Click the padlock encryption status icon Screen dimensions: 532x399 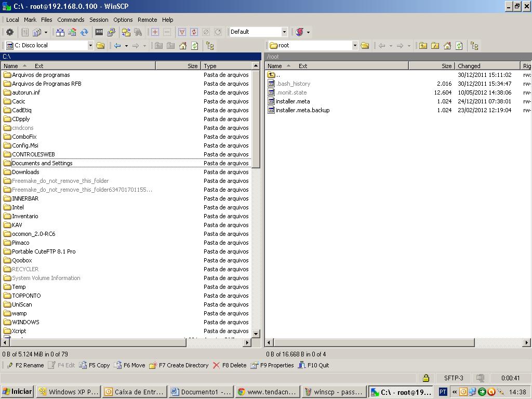(426, 378)
